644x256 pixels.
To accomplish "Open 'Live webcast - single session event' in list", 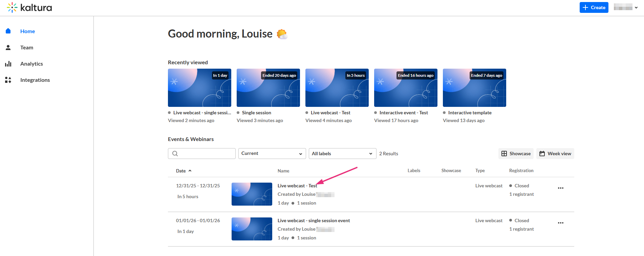I will [314, 220].
